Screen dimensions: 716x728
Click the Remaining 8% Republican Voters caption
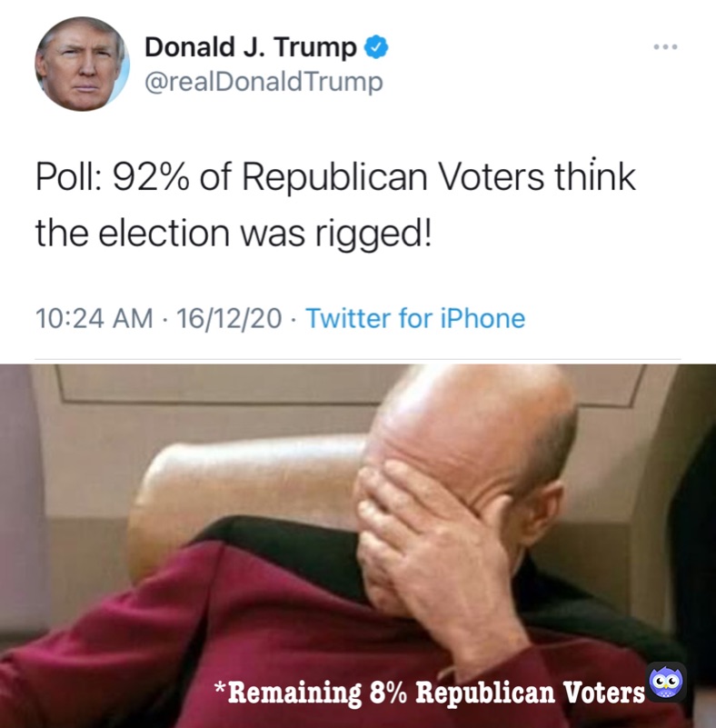click(429, 693)
